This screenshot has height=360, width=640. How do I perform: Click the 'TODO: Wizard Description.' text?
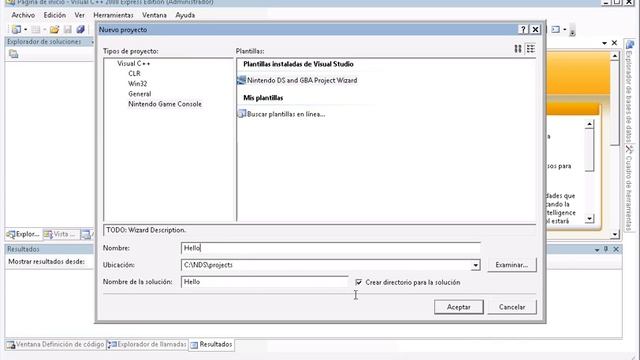[146, 230]
